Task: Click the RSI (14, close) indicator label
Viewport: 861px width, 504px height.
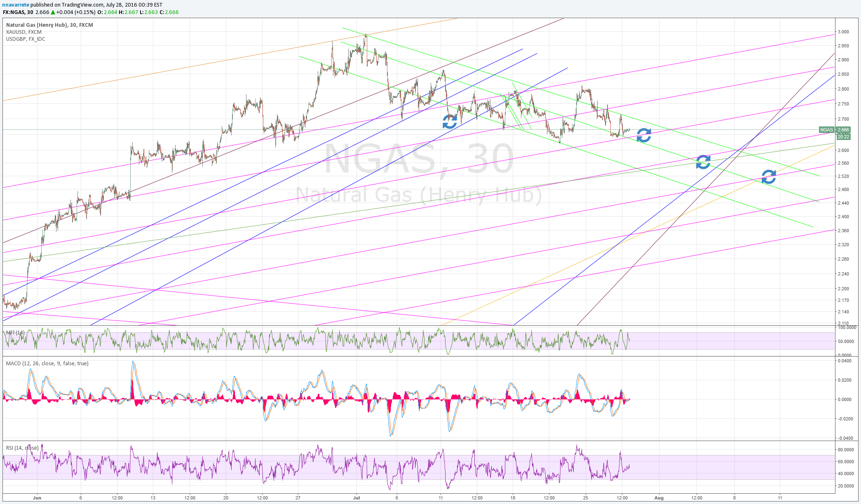Action: (22, 448)
